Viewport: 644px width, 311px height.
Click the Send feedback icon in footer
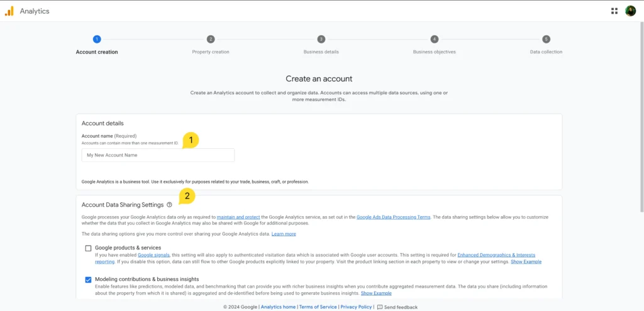(x=380, y=307)
